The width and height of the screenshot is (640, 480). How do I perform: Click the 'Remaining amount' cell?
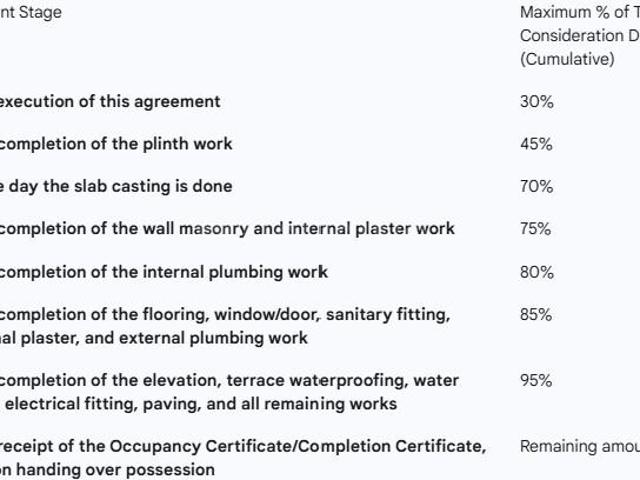(x=579, y=447)
